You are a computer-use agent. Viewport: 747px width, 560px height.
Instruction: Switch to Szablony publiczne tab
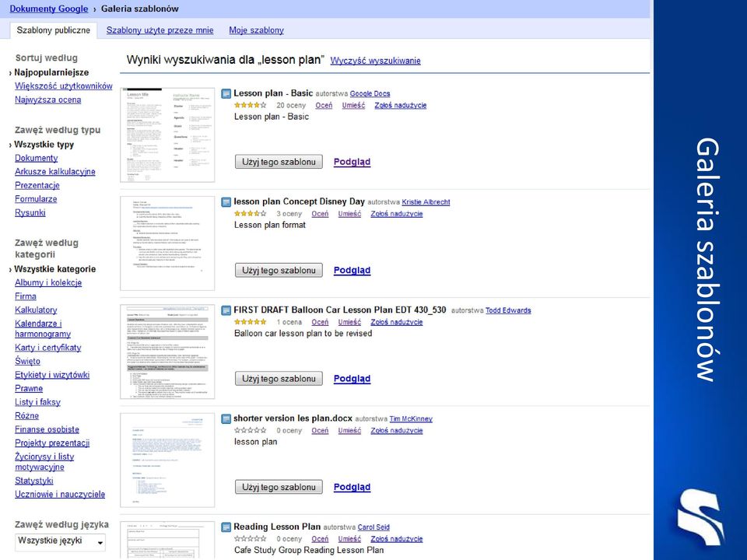[x=54, y=30]
